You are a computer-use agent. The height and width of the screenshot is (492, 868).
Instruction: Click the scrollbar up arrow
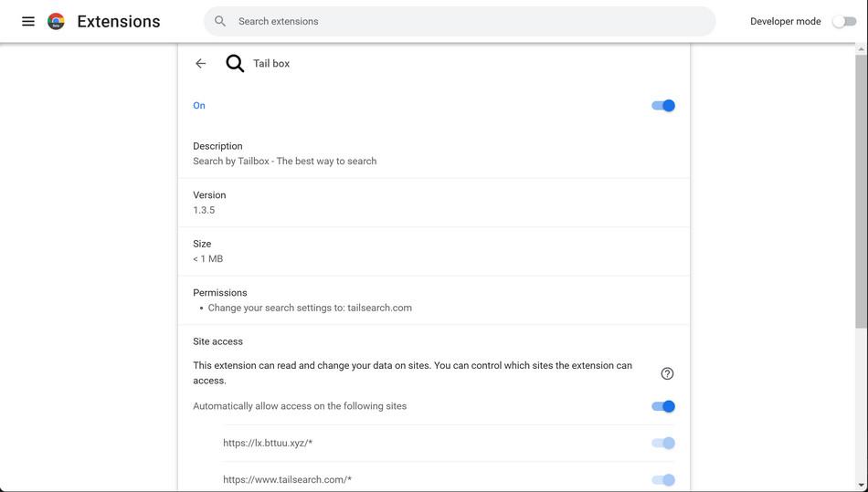coord(862,49)
